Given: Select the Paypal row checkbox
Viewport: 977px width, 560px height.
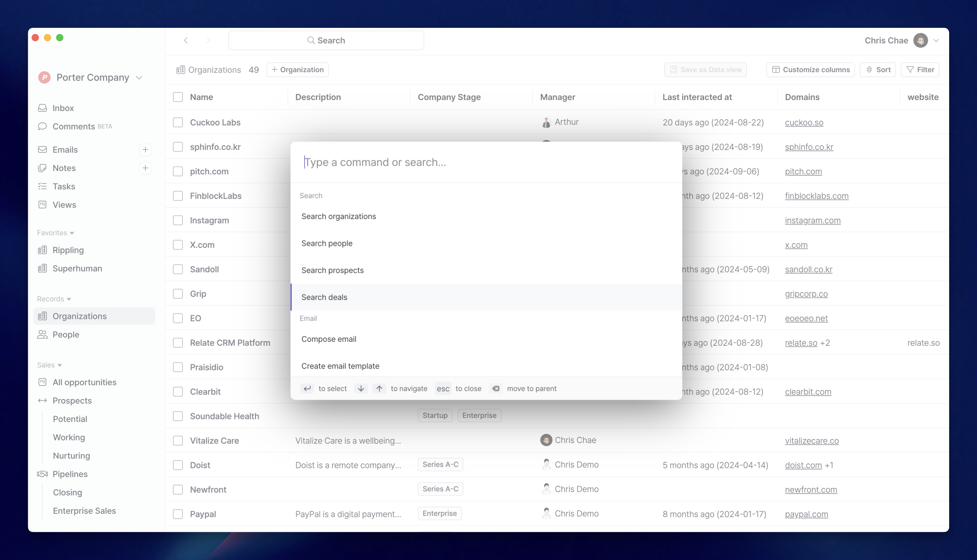Looking at the screenshot, I should 178,514.
